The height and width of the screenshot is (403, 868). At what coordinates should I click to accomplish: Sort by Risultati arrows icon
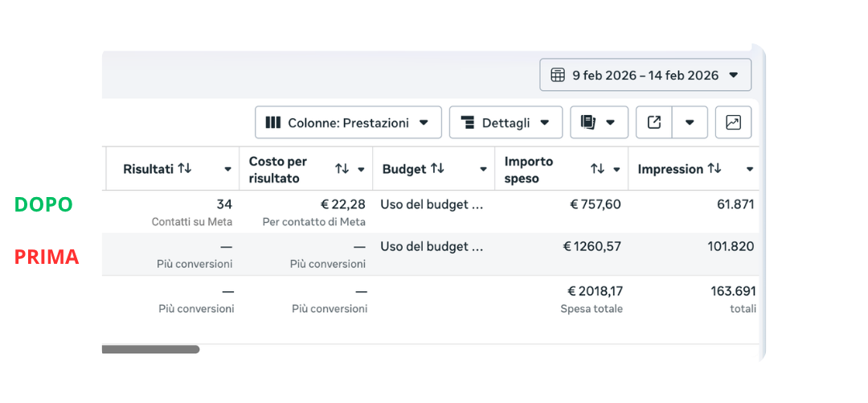[x=184, y=168]
